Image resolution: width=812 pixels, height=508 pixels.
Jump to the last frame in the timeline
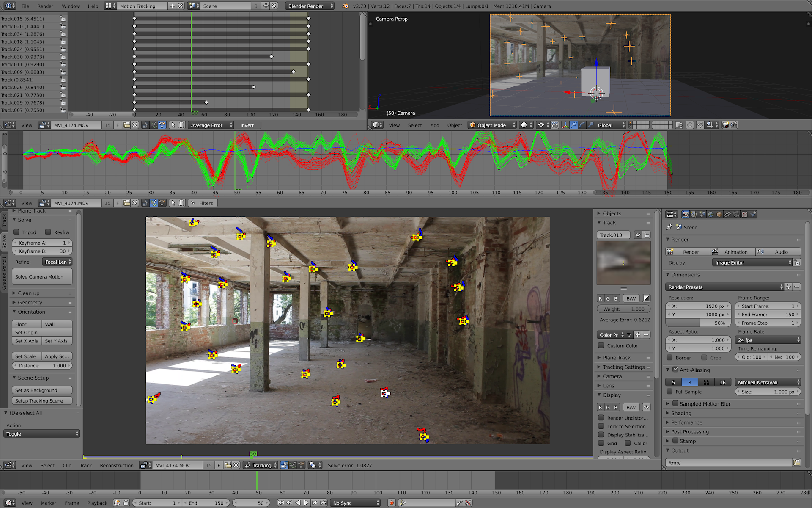[324, 503]
